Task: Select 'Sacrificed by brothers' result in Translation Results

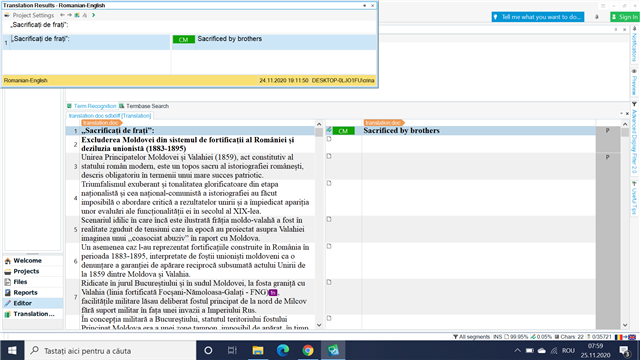Action: click(230, 39)
